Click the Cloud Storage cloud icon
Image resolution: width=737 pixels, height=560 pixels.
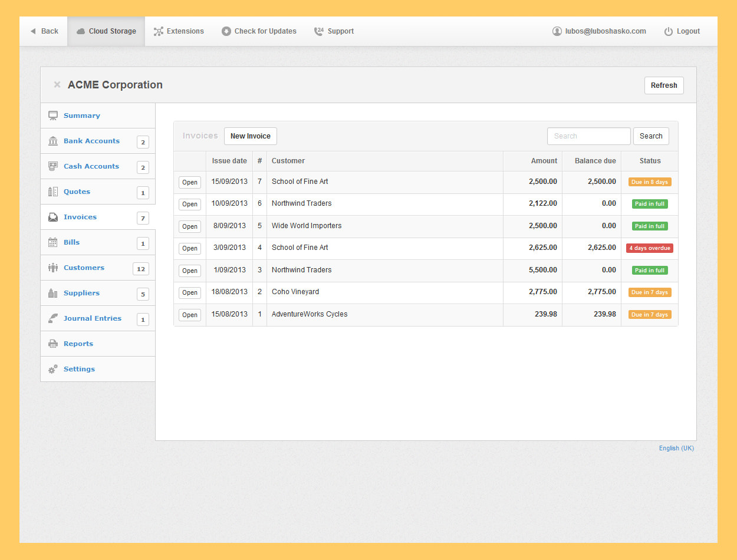pos(81,31)
